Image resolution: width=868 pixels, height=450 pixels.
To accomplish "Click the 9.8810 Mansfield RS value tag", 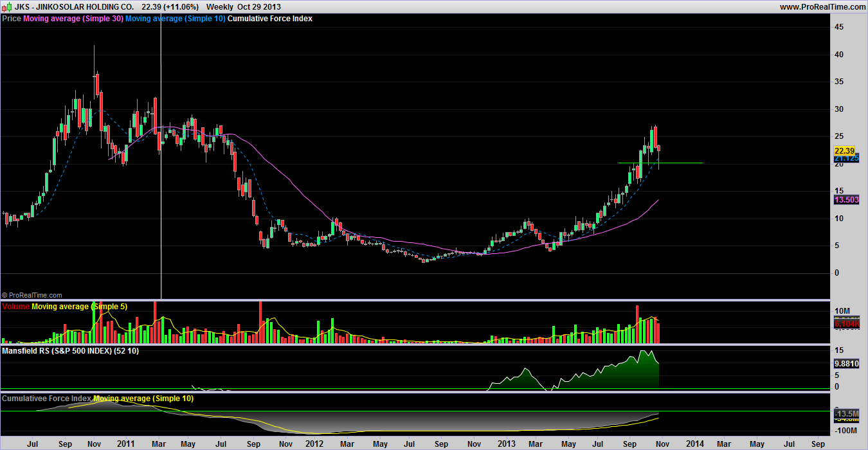I will [x=846, y=363].
